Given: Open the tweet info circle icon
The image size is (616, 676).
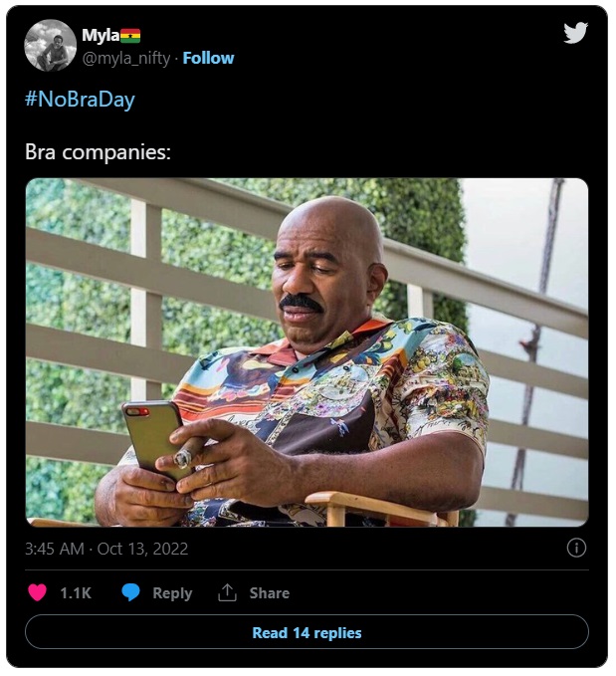Looking at the screenshot, I should pos(576,548).
